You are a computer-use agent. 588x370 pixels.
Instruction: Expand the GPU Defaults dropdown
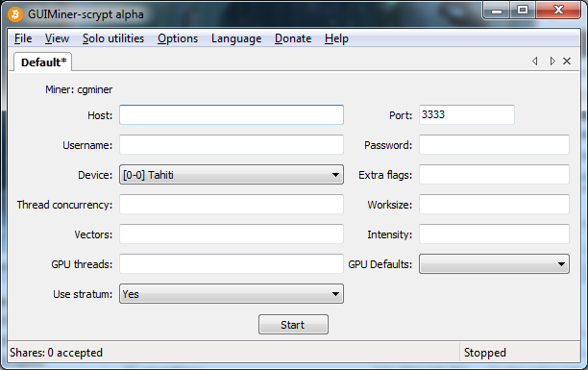pyautogui.click(x=494, y=263)
